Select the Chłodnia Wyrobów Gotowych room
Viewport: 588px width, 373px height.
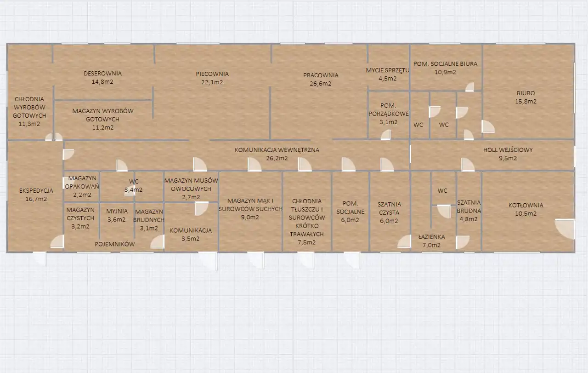(29, 111)
